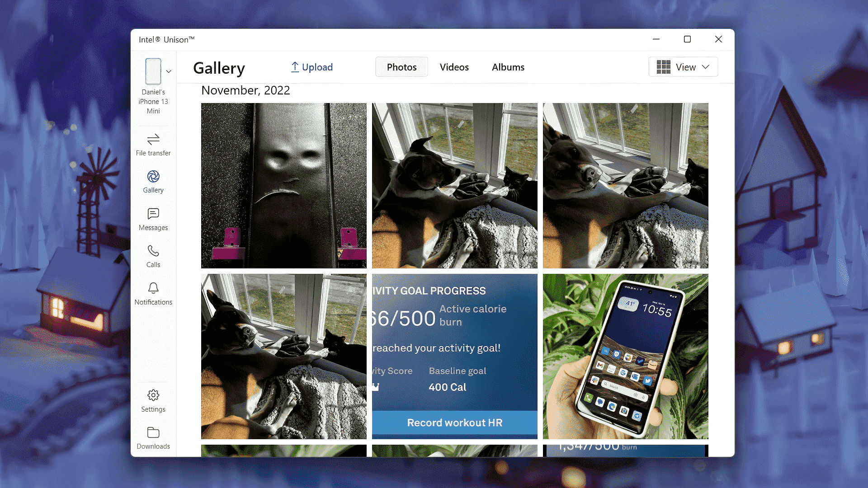This screenshot has height=488, width=868.
Task: Open the Gallery section
Action: (153, 182)
